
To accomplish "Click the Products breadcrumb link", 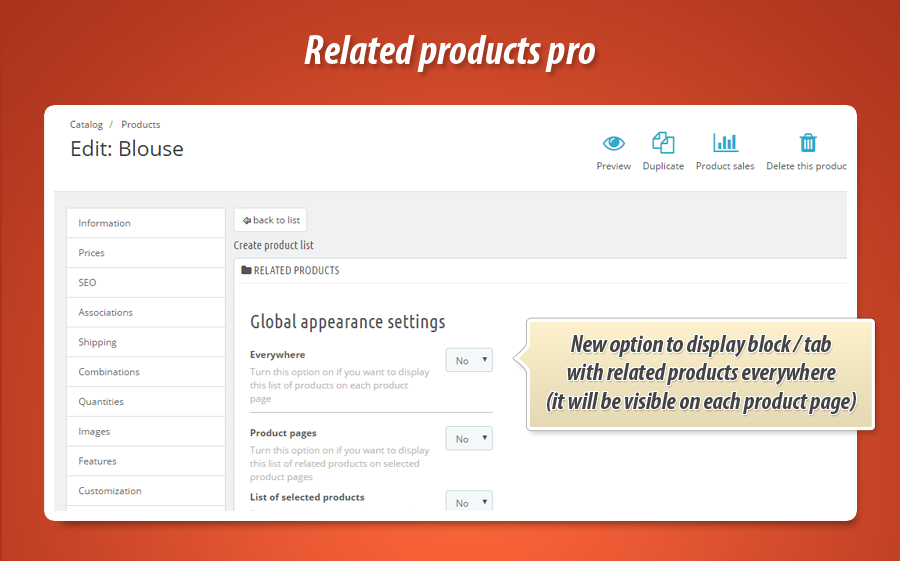I will tap(141, 125).
